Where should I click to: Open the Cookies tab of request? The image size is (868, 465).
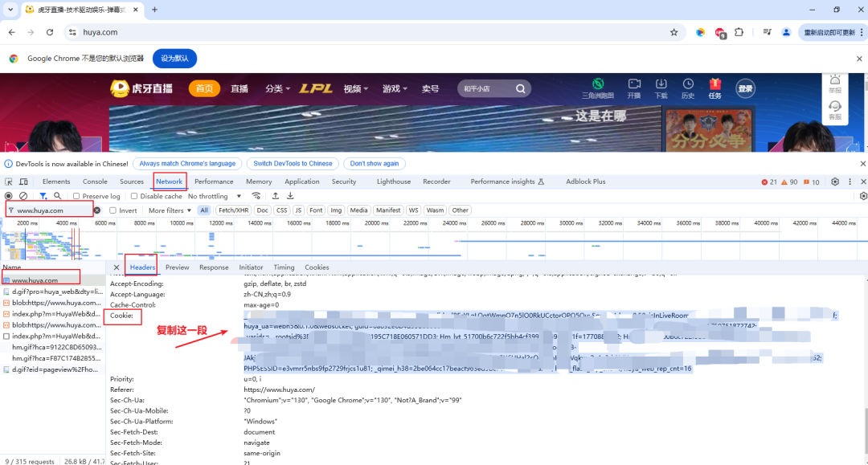tap(317, 267)
